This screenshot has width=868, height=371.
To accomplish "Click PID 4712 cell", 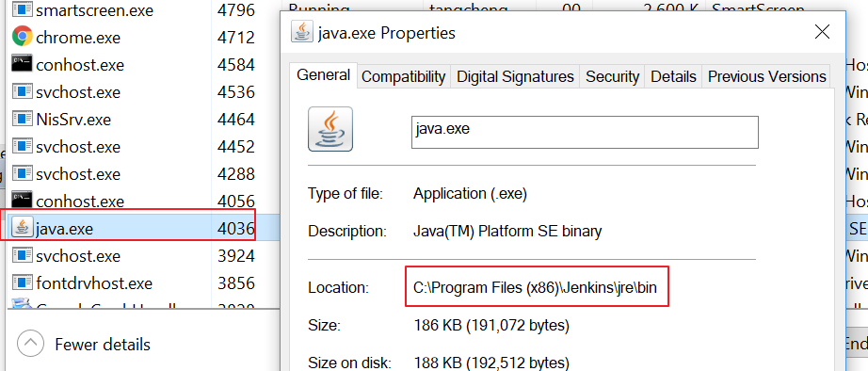I will pyautogui.click(x=236, y=38).
